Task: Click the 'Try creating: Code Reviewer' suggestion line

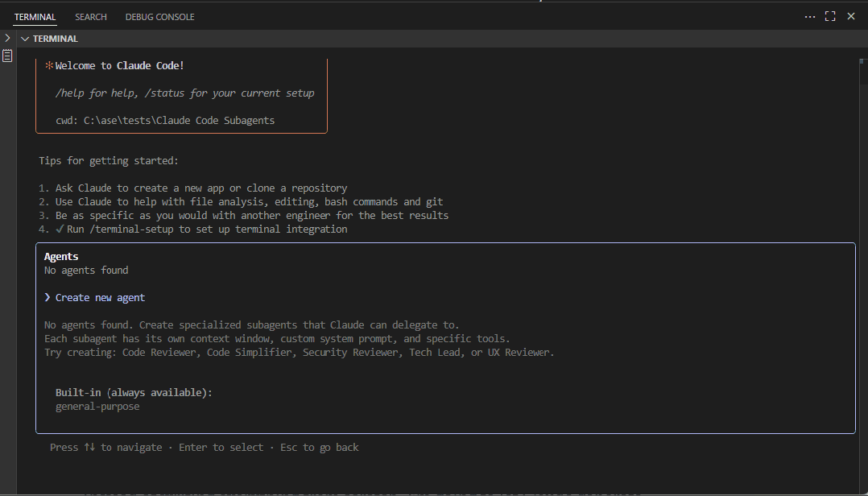Action: click(299, 352)
